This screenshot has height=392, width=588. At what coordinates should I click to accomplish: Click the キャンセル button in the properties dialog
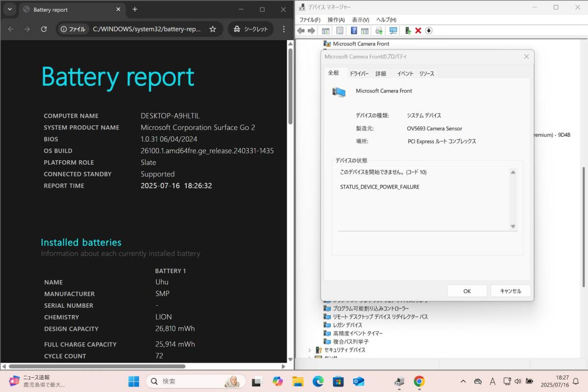tap(511, 291)
